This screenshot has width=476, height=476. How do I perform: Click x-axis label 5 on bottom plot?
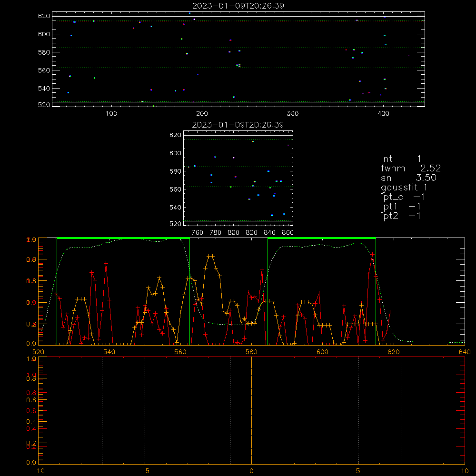[x=358, y=471]
